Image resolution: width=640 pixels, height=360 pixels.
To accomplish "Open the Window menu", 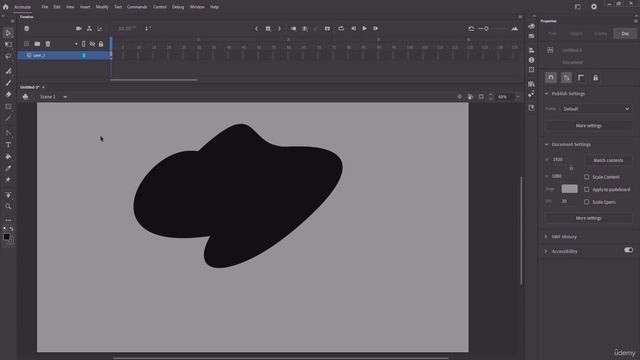I will point(197,7).
